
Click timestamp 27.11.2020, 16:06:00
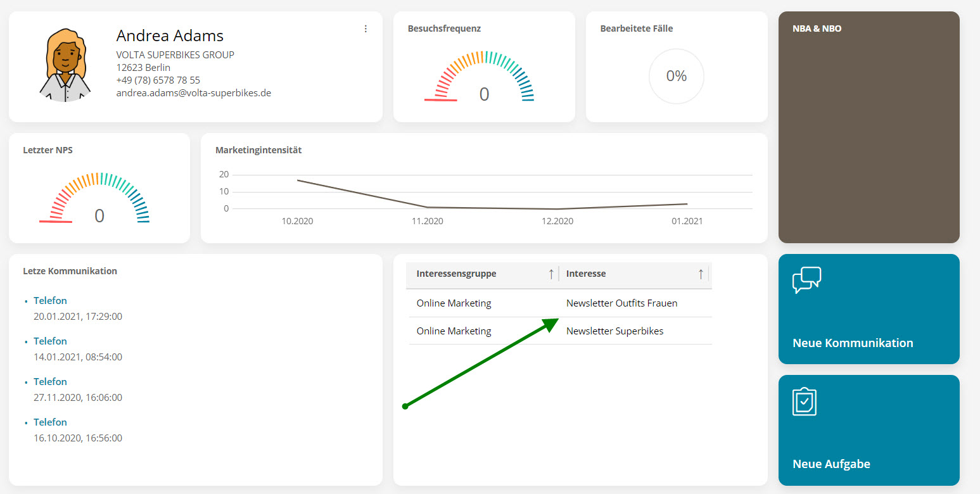pos(78,397)
